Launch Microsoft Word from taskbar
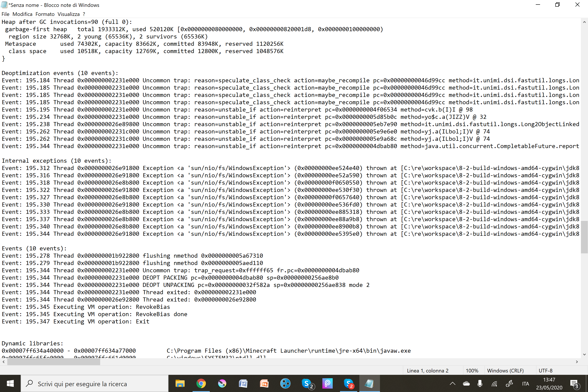Image resolution: width=588 pixels, height=392 pixels. tap(243, 383)
